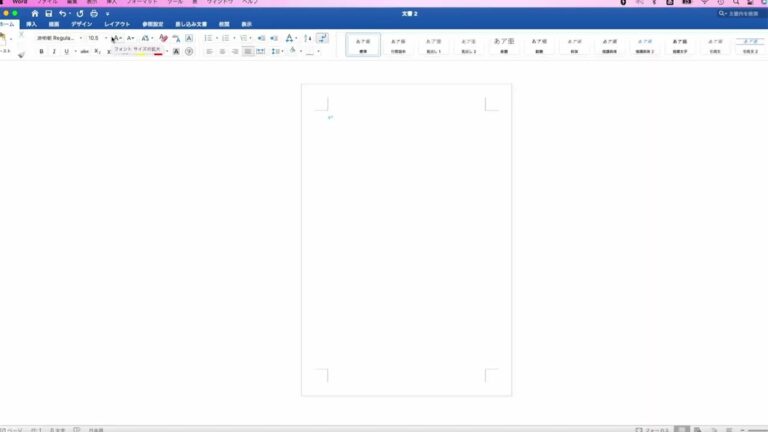Sort text with the A-Z sort icon
The image size is (768, 432).
click(x=308, y=38)
